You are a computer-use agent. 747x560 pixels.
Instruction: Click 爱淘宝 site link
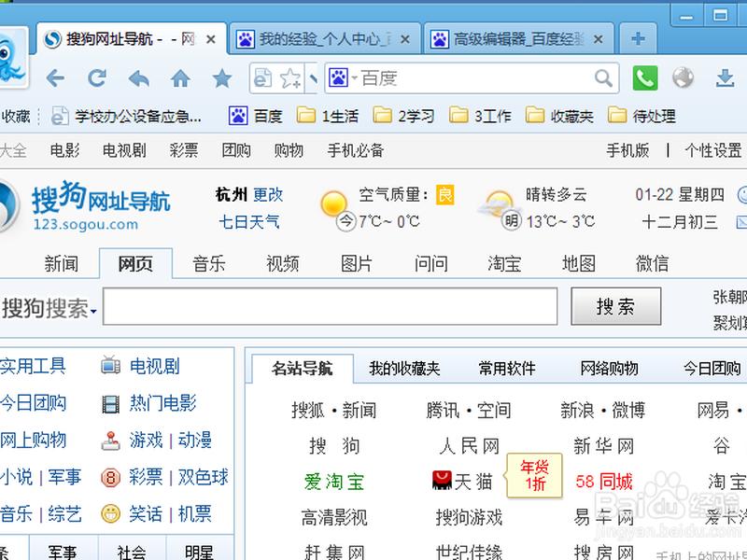[x=334, y=482]
